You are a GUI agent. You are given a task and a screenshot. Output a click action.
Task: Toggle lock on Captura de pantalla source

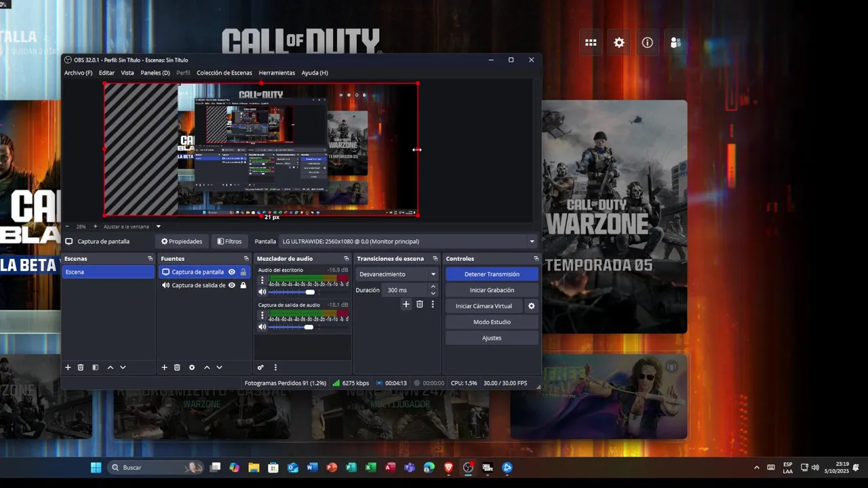[243, 272]
